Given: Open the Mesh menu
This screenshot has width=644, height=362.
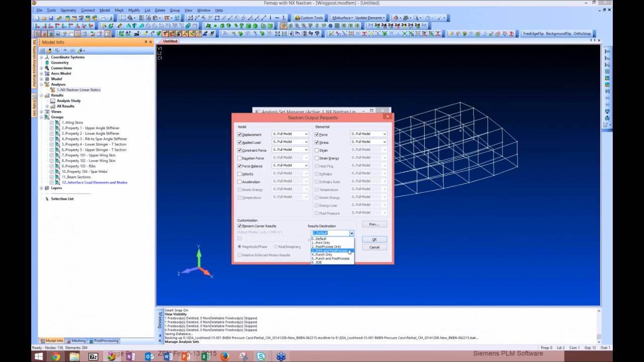Looking at the screenshot, I should [x=119, y=10].
